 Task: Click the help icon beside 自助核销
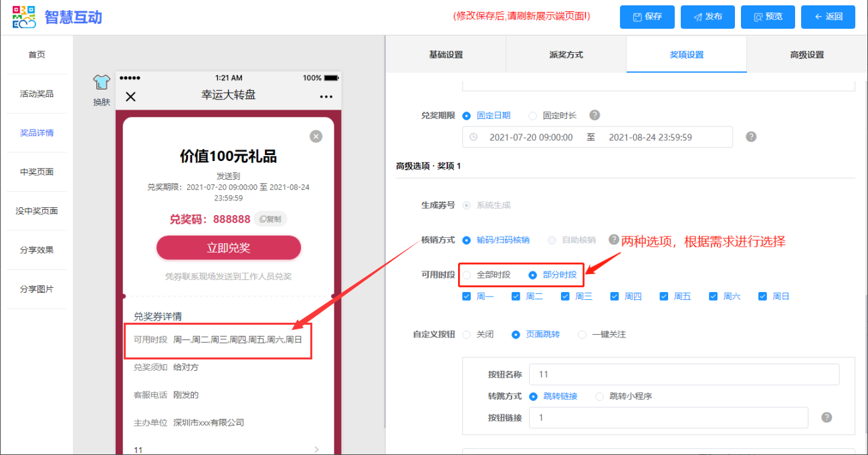[613, 239]
